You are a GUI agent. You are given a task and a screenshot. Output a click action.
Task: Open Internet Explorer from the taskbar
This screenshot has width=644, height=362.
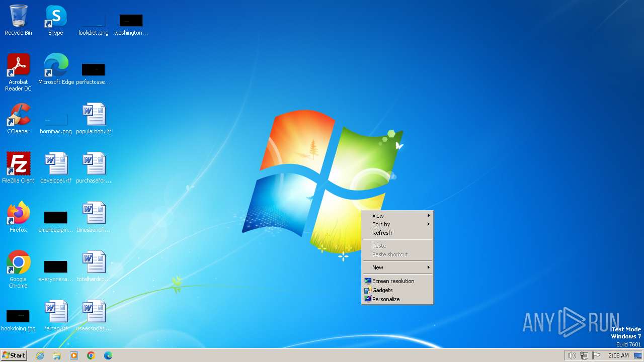[x=40, y=355]
